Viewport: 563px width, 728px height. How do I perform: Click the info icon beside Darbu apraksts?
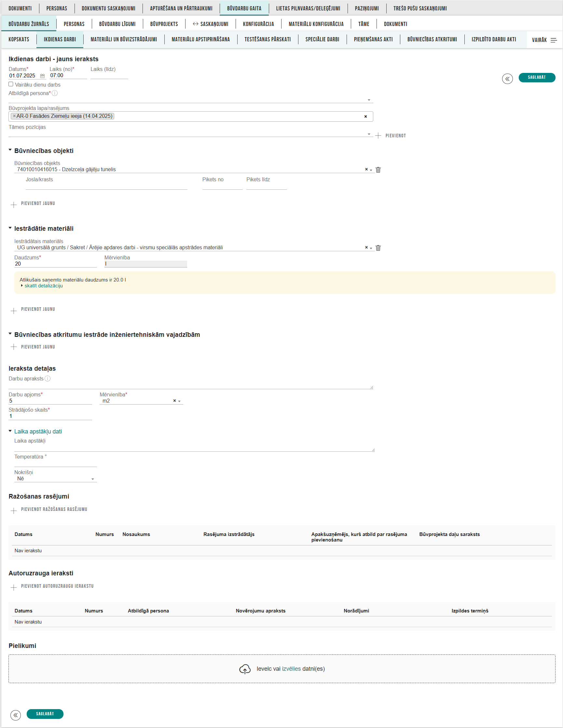tap(48, 379)
